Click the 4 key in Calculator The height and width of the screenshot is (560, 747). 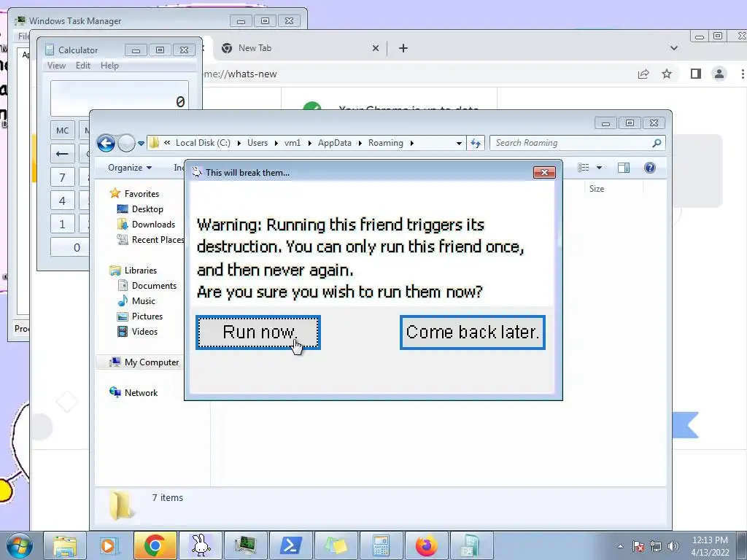(63, 201)
